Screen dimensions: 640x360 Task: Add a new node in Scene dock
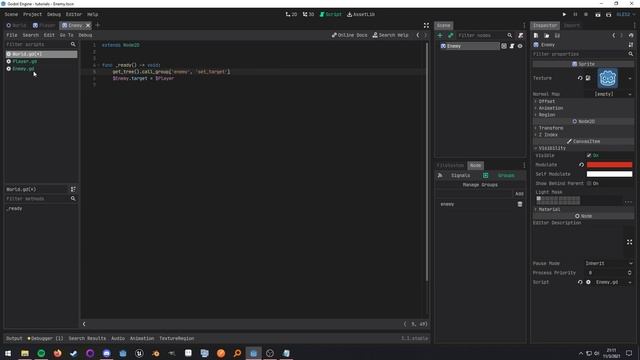pos(440,36)
